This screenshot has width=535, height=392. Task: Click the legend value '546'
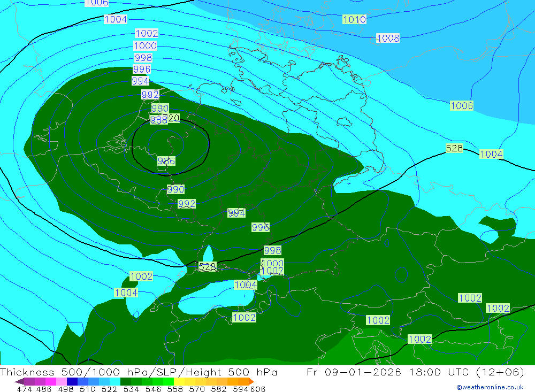pos(153,389)
